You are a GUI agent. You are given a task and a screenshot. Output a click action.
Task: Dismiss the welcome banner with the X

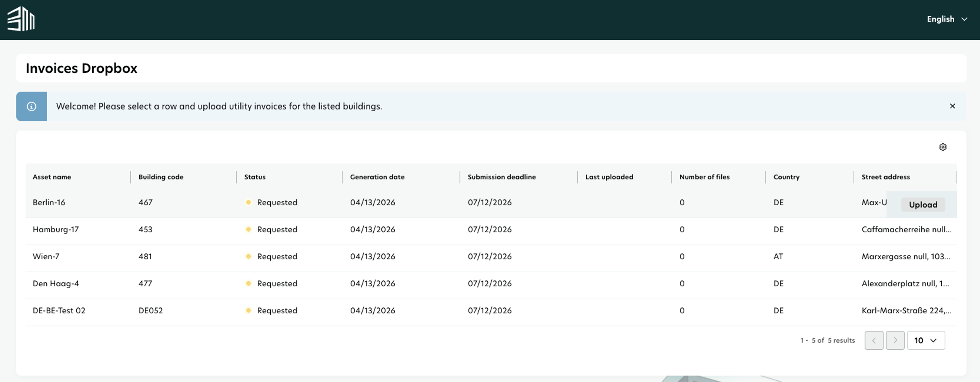952,106
